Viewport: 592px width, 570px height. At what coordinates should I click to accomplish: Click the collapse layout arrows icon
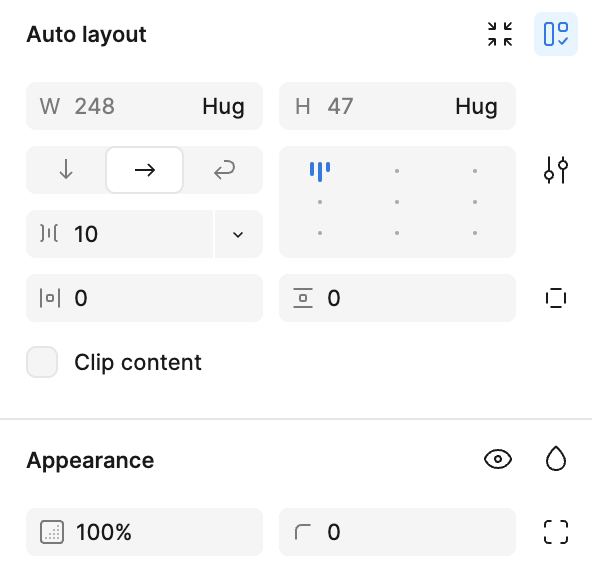point(500,34)
